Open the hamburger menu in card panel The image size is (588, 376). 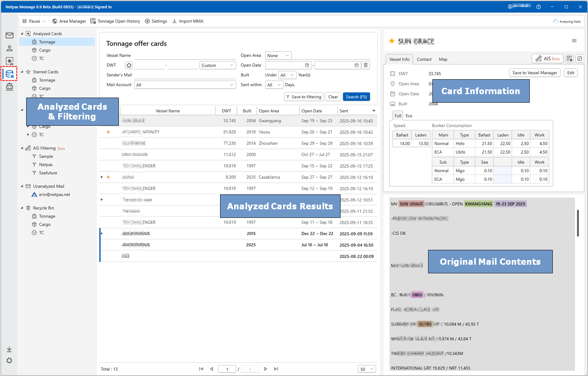574,41
